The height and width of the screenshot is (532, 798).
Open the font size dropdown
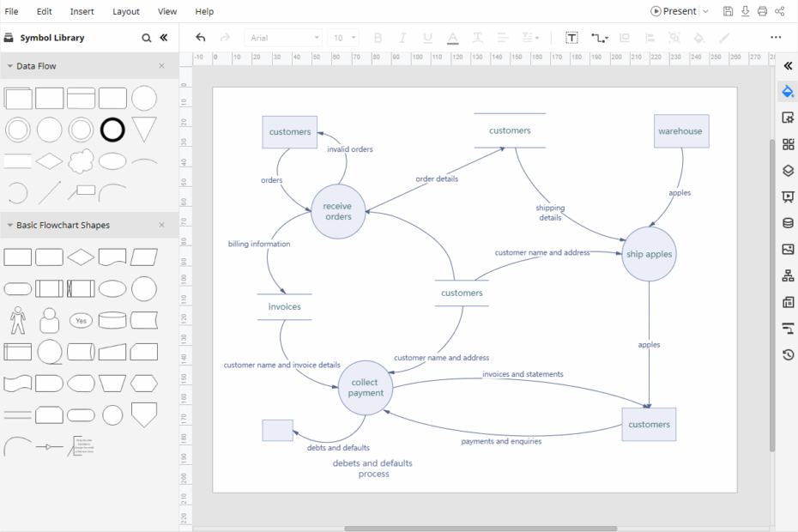(x=343, y=38)
